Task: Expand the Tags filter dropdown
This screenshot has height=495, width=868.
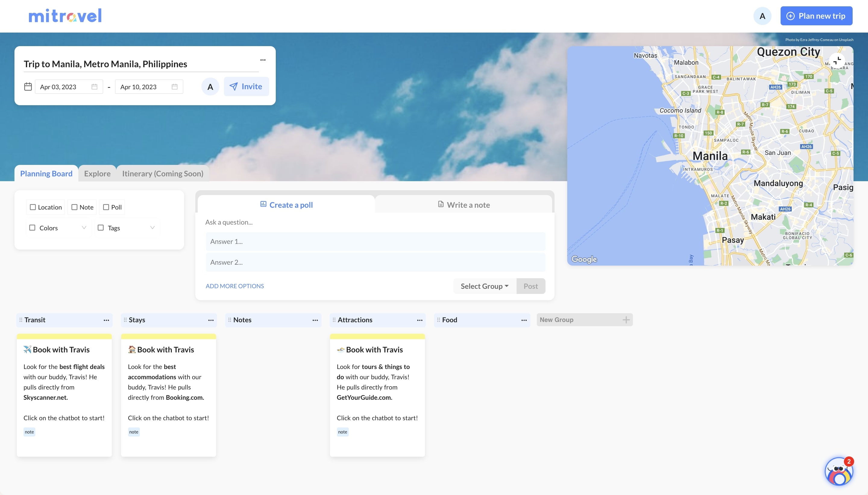Action: coord(152,227)
